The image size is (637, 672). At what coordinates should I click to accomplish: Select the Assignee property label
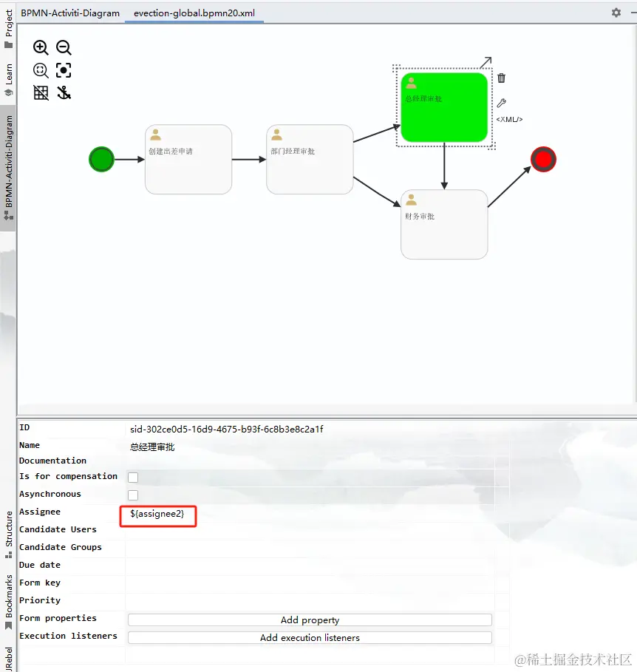(40, 512)
